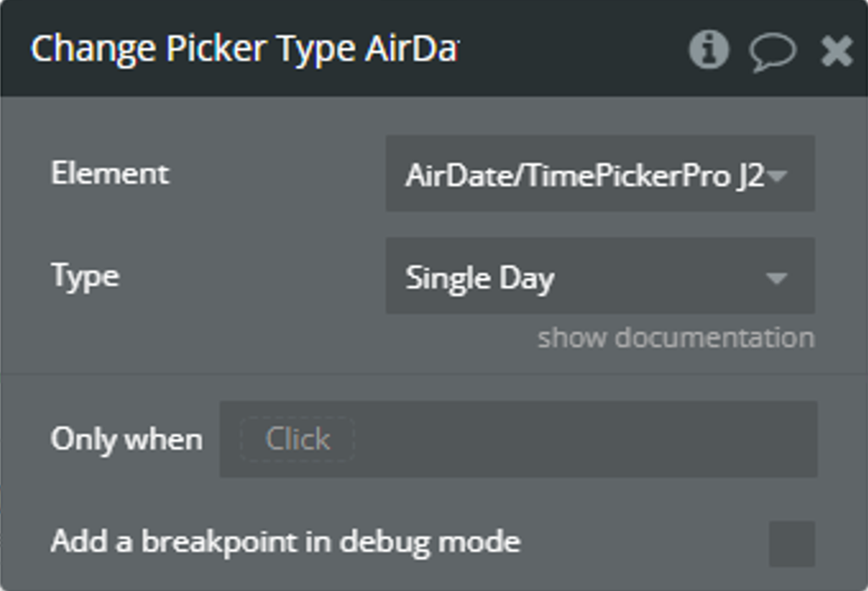Click the 'Only when' label
868x591 pixels.
pos(127,439)
